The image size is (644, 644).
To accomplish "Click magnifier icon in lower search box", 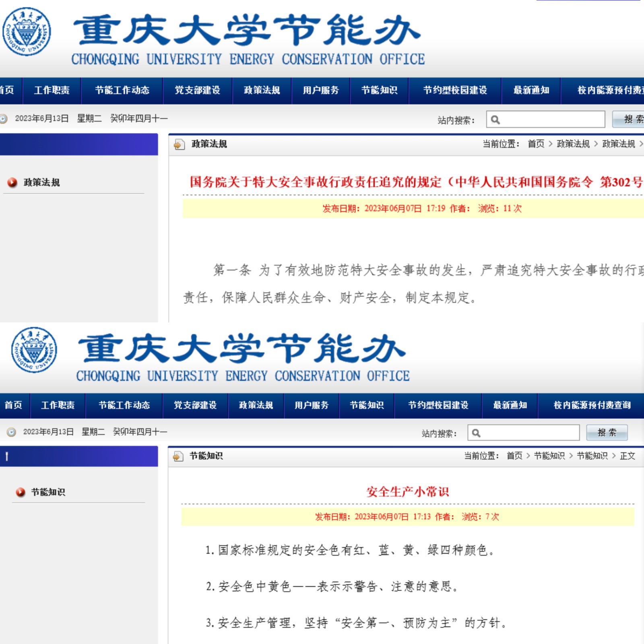I will [476, 433].
